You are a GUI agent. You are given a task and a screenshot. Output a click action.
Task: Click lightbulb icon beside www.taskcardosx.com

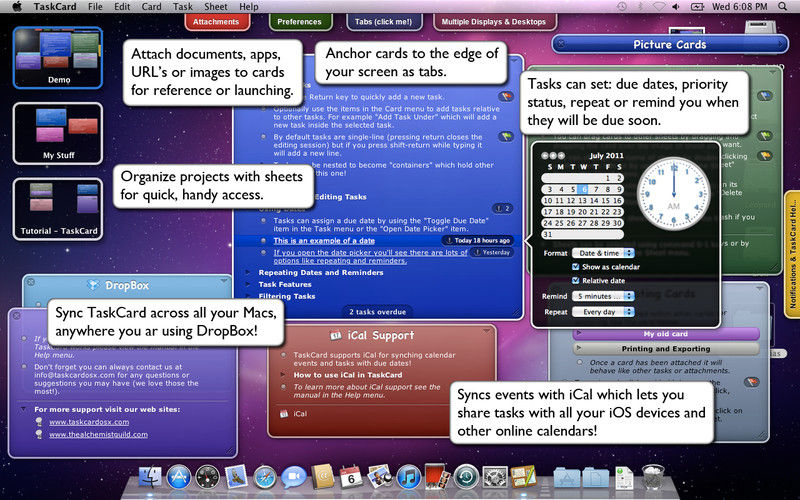point(39,422)
